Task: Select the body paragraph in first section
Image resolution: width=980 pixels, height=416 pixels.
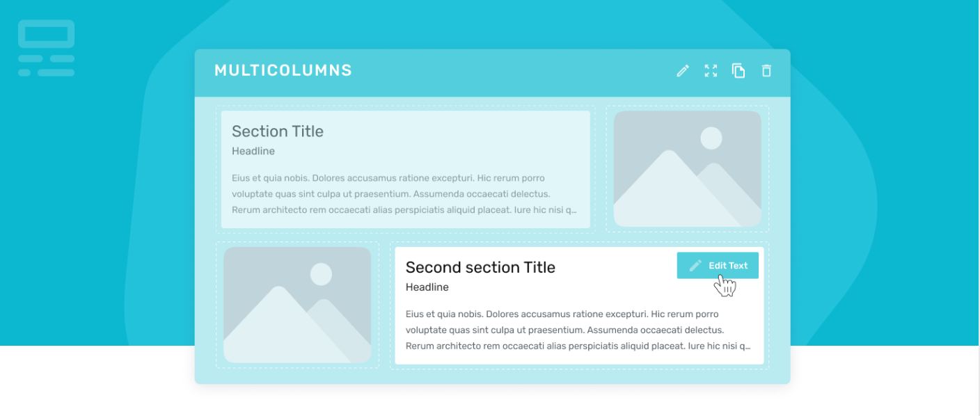Action: coord(404,194)
